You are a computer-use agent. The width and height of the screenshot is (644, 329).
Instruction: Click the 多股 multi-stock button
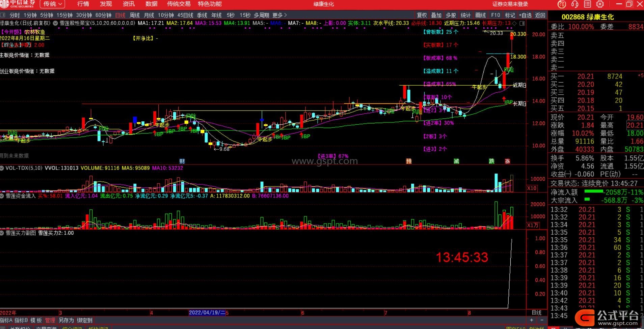[451, 15]
